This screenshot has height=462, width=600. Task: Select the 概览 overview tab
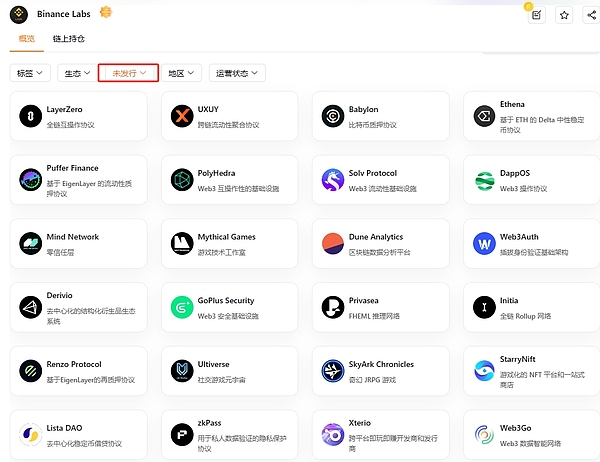tap(25, 39)
